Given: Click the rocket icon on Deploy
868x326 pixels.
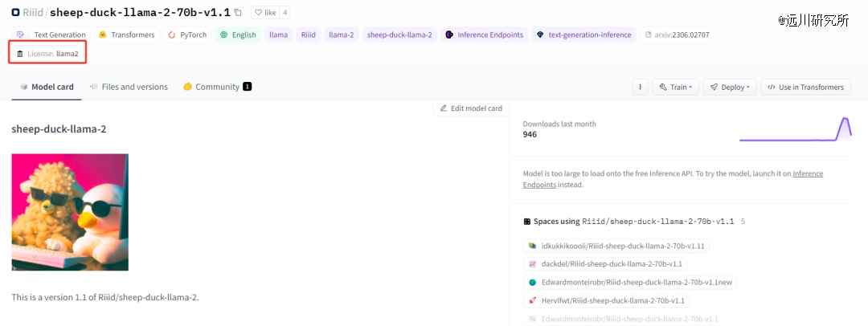Looking at the screenshot, I should (714, 87).
